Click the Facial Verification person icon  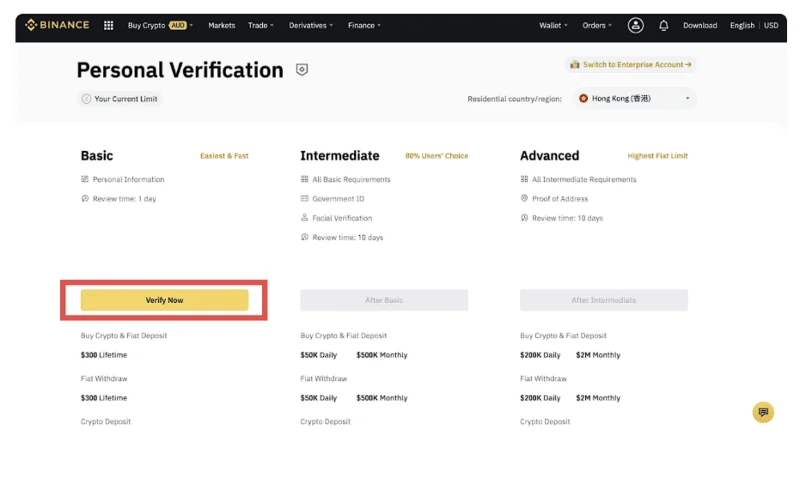click(305, 218)
